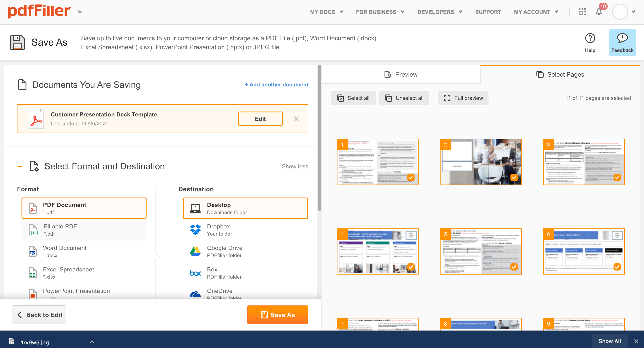Open the FOR BUSINESS menu

point(380,12)
